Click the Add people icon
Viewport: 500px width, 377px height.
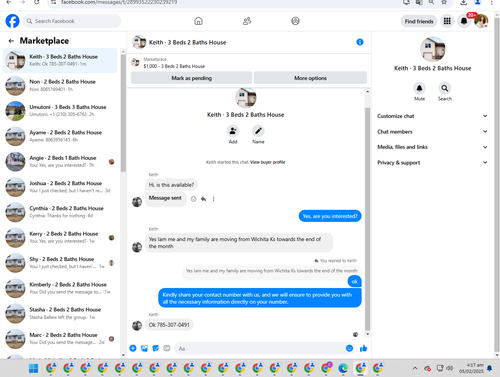233,131
